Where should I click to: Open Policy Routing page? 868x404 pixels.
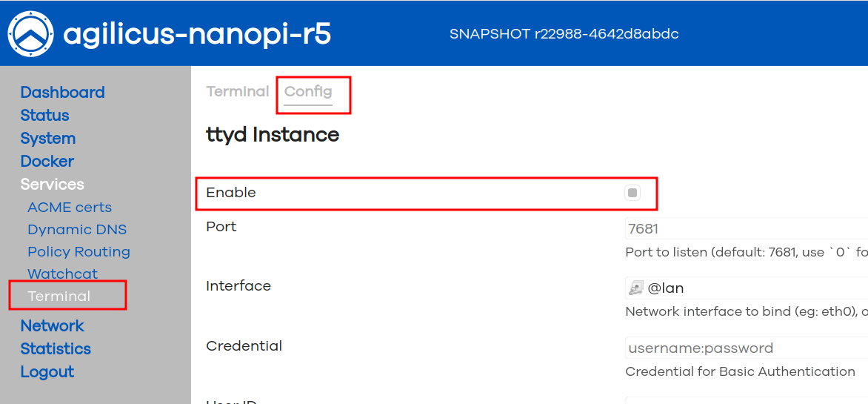coord(79,252)
